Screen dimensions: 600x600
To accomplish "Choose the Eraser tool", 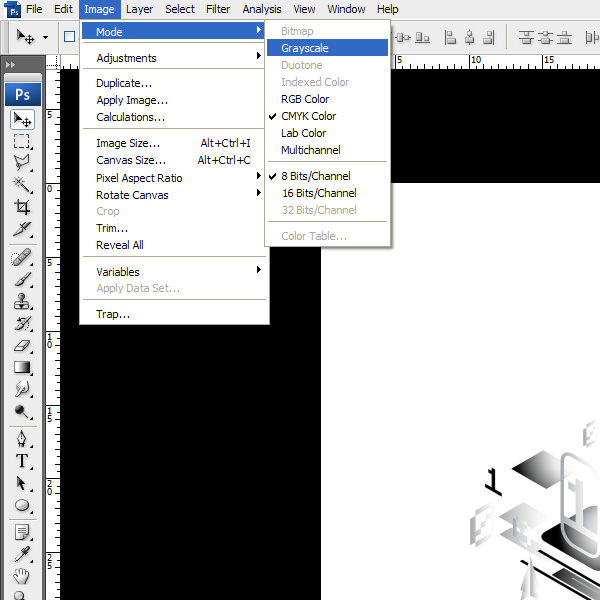I will point(22,346).
